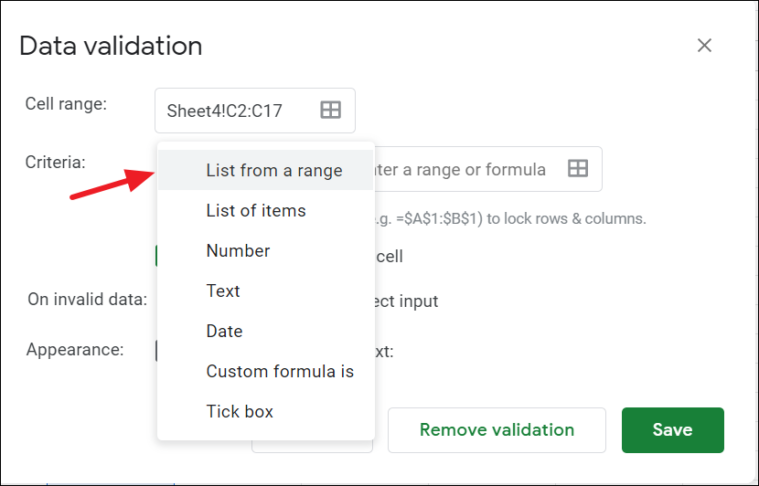759x486 pixels.
Task: Click the grid icon in Cell range field
Action: click(x=330, y=111)
